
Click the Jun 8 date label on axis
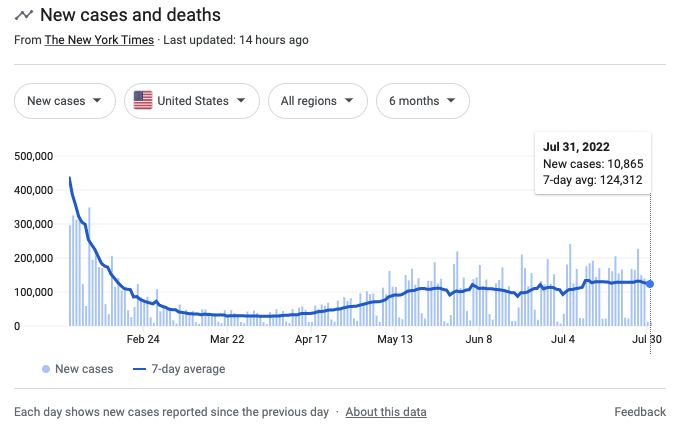coord(480,339)
